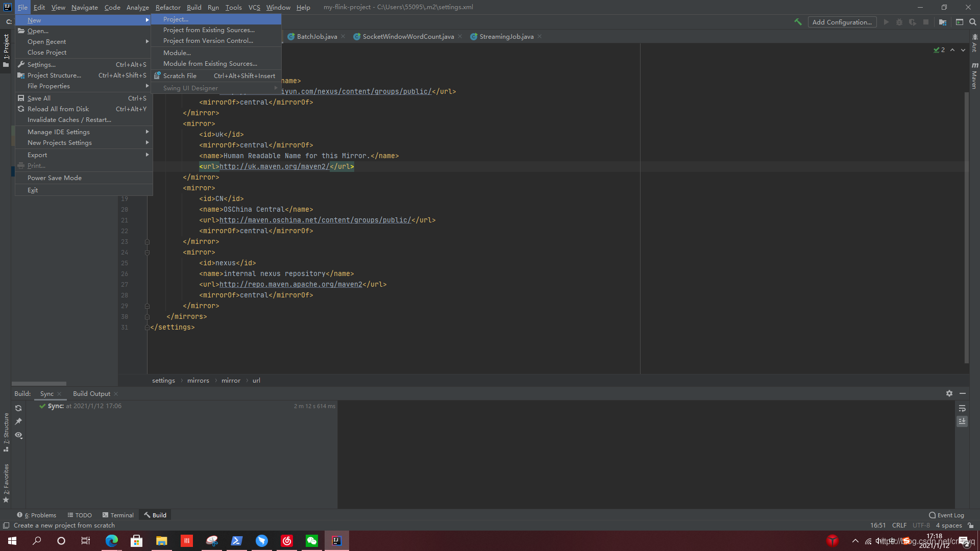Screen dimensions: 980x551
Task: Open the VCS menu
Action: pyautogui.click(x=254, y=7)
